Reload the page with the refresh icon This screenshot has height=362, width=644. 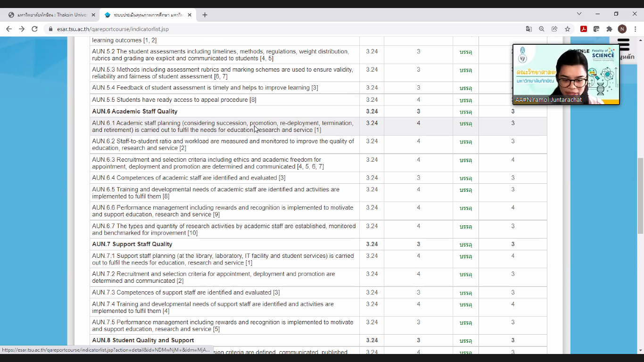(x=34, y=28)
